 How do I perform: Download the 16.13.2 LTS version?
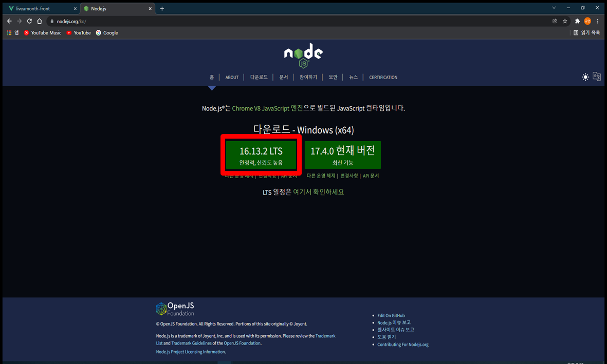coord(261,155)
